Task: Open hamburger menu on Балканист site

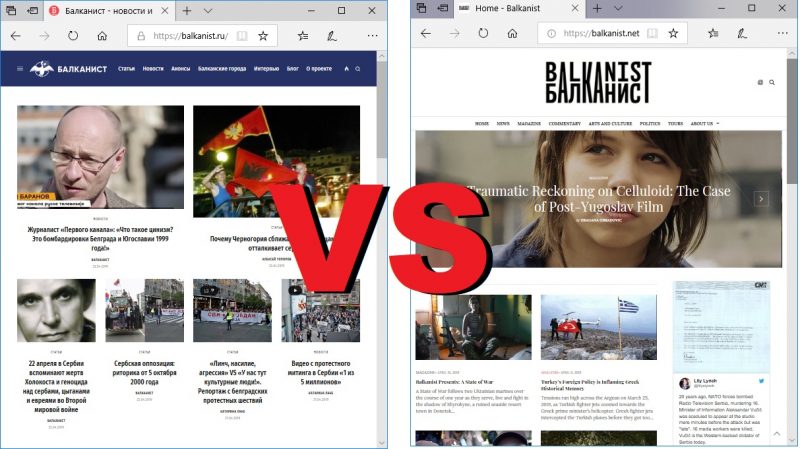Action: coord(20,68)
